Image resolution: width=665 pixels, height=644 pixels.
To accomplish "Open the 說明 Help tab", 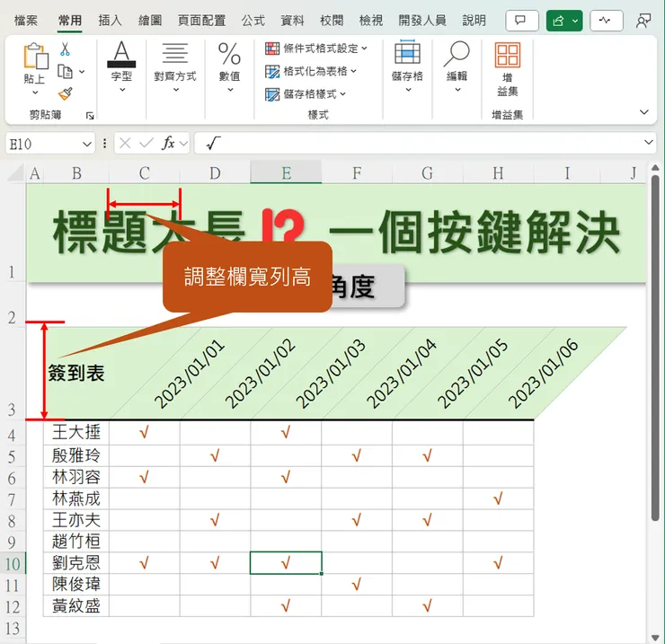I will pyautogui.click(x=474, y=21).
